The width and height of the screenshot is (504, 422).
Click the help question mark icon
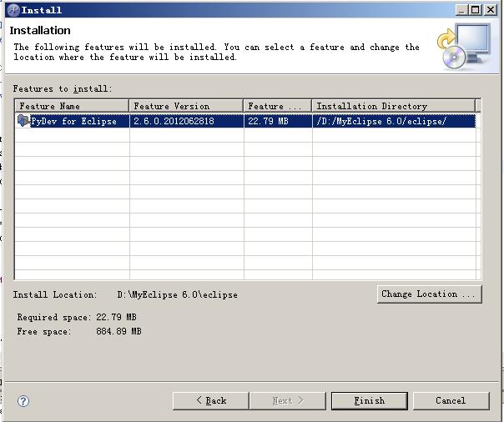tap(23, 401)
